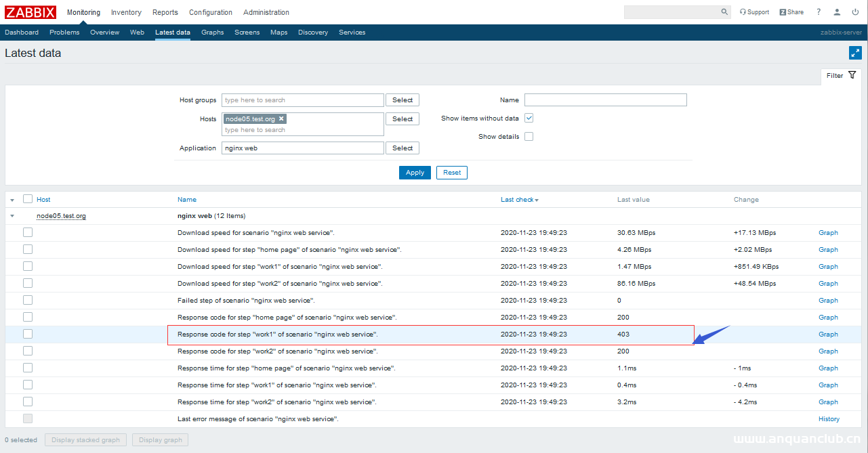Collapse the node05.test.org item group

tap(12, 215)
